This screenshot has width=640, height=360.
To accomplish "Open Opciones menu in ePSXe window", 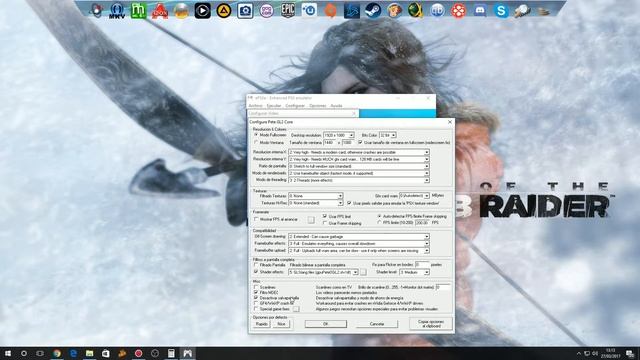I will 318,106.
